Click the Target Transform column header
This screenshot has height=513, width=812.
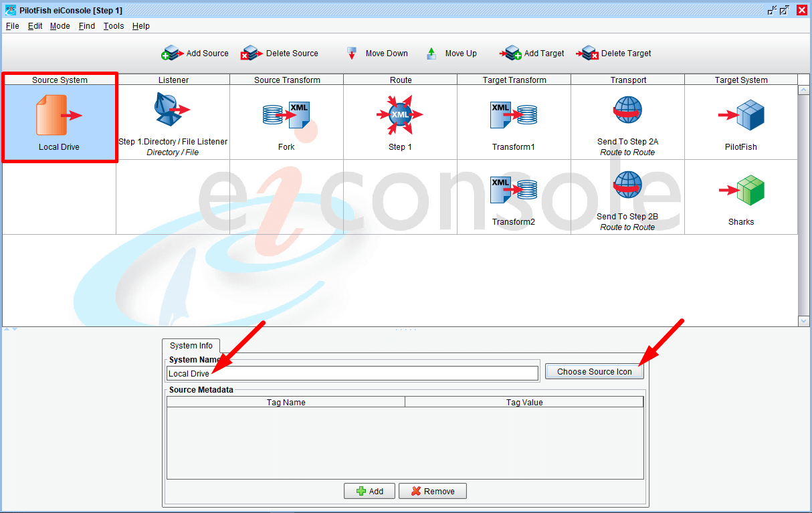514,80
